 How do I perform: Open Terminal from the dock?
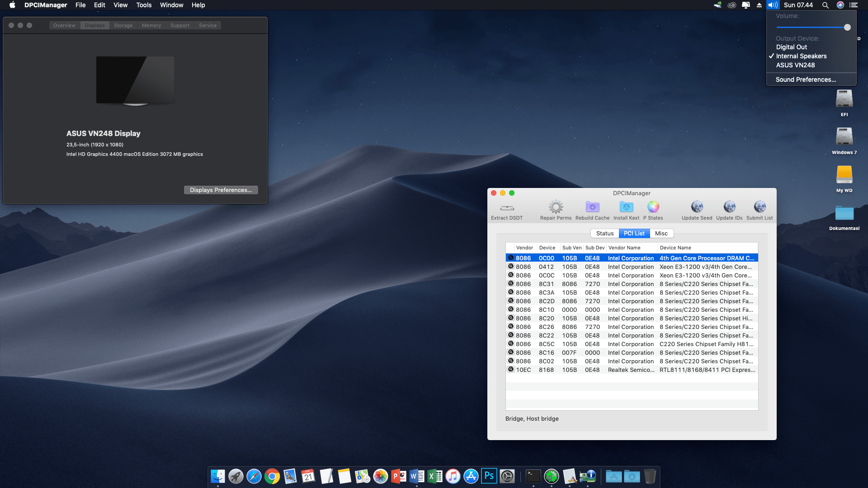pos(533,476)
